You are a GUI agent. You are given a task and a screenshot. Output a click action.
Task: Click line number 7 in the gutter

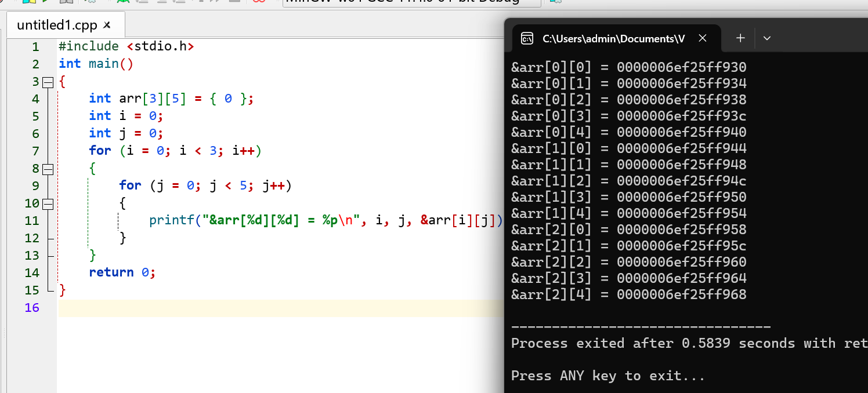point(36,151)
